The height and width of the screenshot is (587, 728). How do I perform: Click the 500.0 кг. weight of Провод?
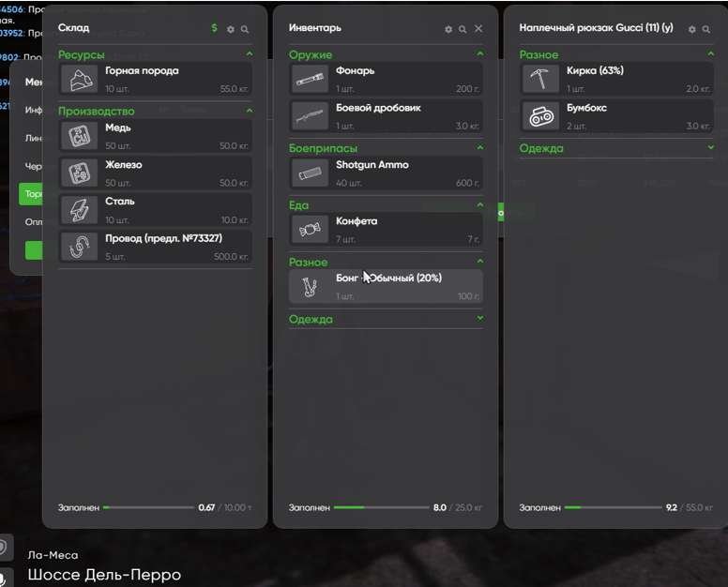coord(231,257)
